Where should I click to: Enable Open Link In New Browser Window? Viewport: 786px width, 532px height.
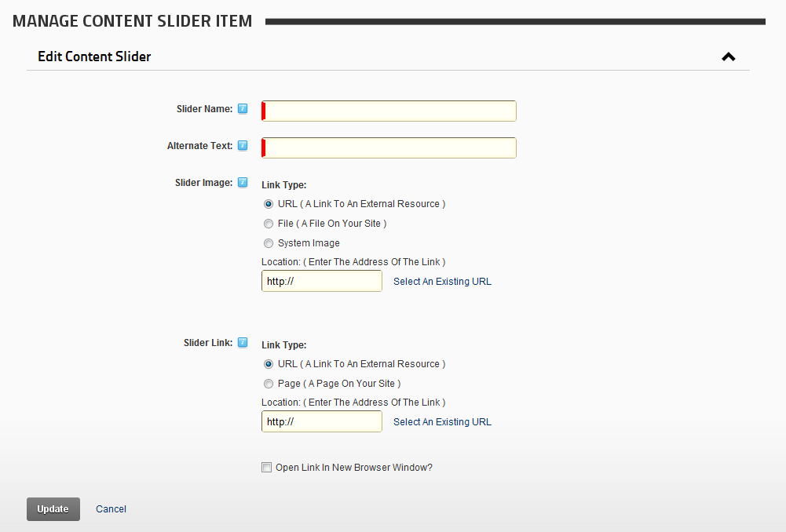[266, 468]
